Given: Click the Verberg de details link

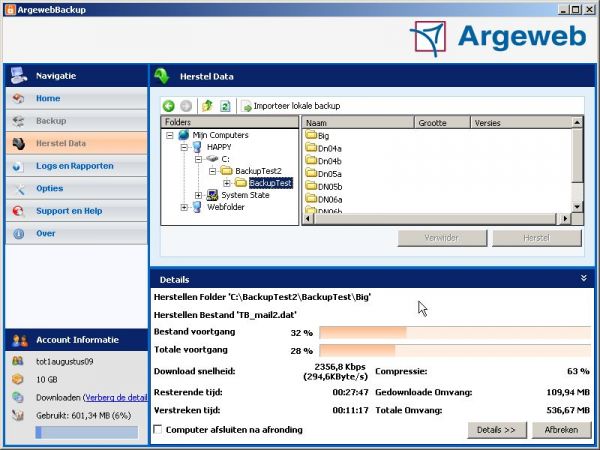Looking at the screenshot, I should [x=116, y=398].
